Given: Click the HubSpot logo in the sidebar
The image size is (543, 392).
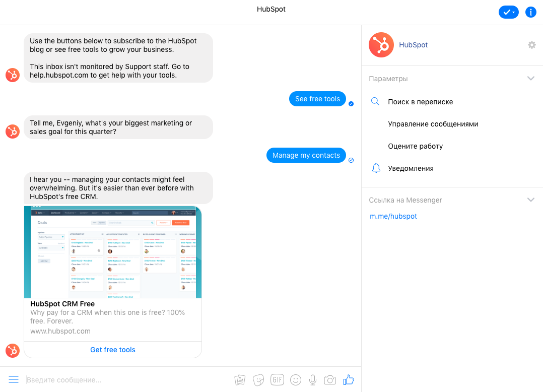Looking at the screenshot, I should (381, 45).
